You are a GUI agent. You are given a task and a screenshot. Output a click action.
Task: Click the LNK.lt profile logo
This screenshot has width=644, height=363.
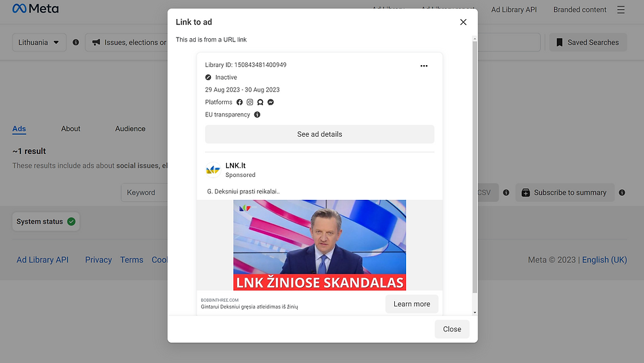[x=213, y=170]
